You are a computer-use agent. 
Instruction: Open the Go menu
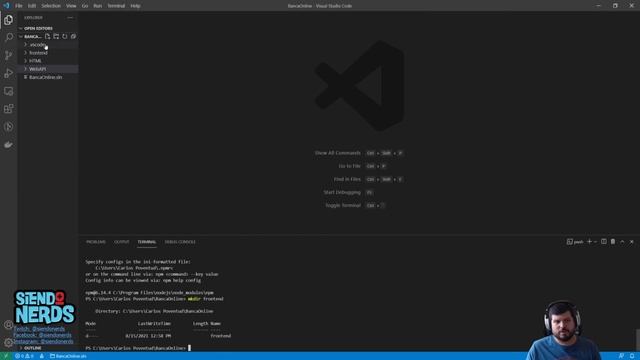click(x=85, y=6)
